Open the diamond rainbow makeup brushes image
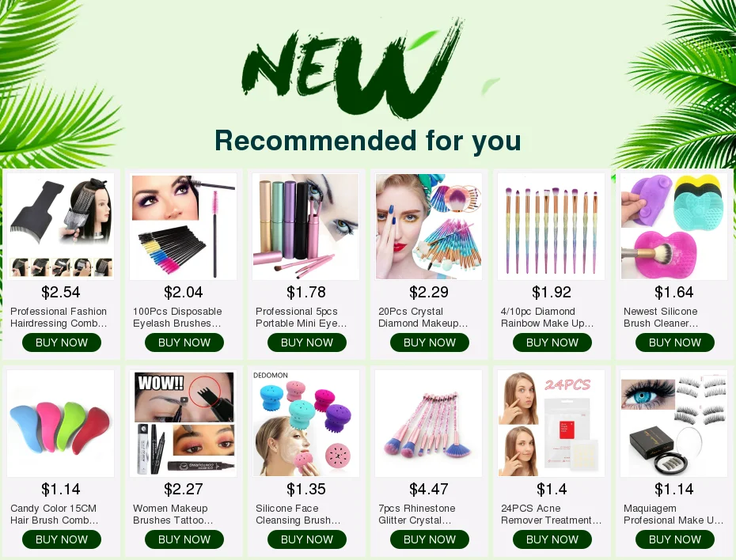 [x=551, y=226]
